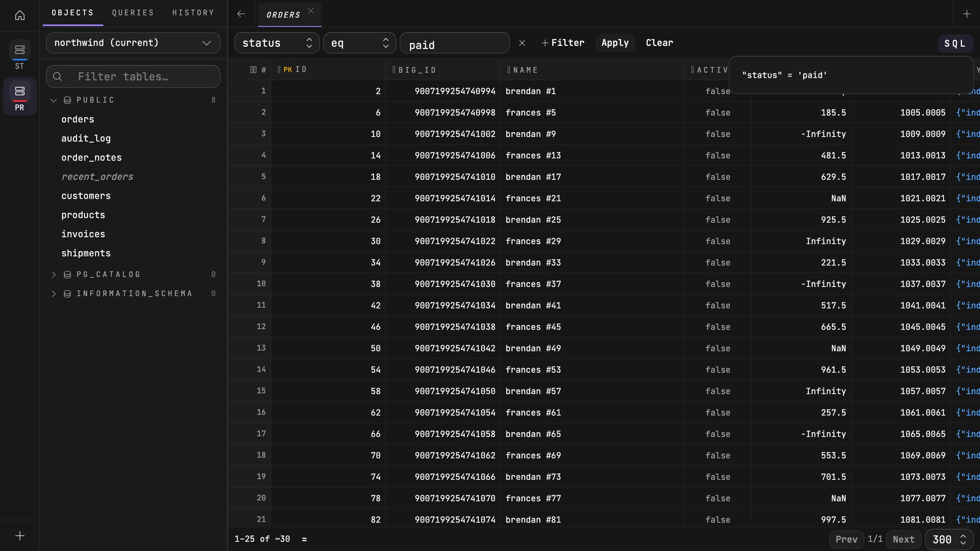
Task: Click the Add Filter button
Action: (x=563, y=43)
